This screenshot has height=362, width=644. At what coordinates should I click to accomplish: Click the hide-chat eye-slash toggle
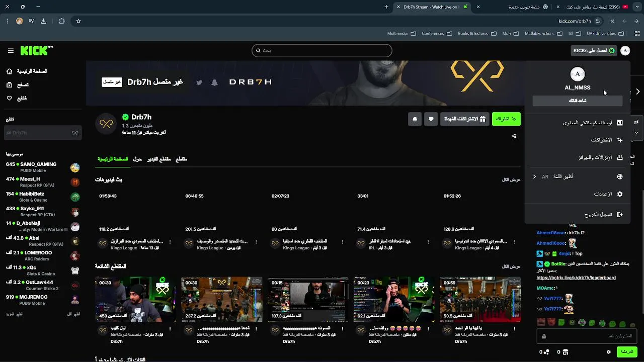click(x=636, y=122)
